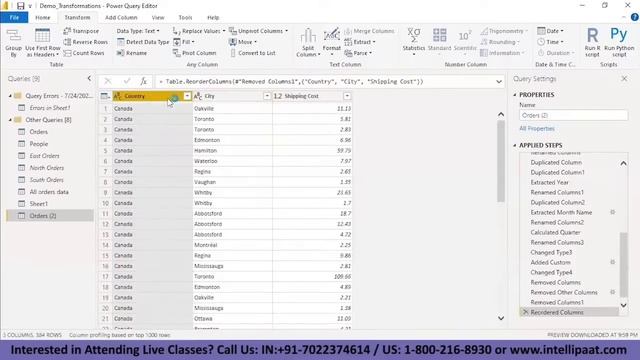Open settings gear for Removed Other Columns
The height and width of the screenshot is (360, 640).
point(613,292)
